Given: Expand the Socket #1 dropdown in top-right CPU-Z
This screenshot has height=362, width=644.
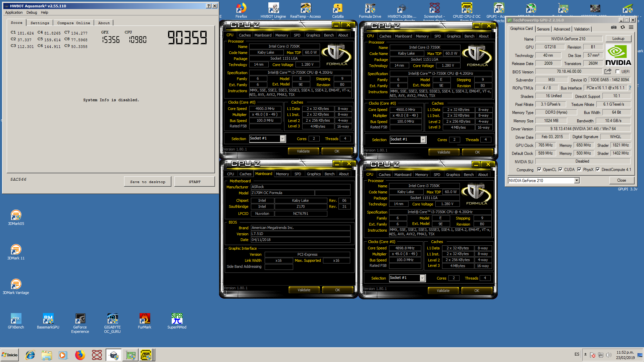Looking at the screenshot, I should tap(423, 140).
